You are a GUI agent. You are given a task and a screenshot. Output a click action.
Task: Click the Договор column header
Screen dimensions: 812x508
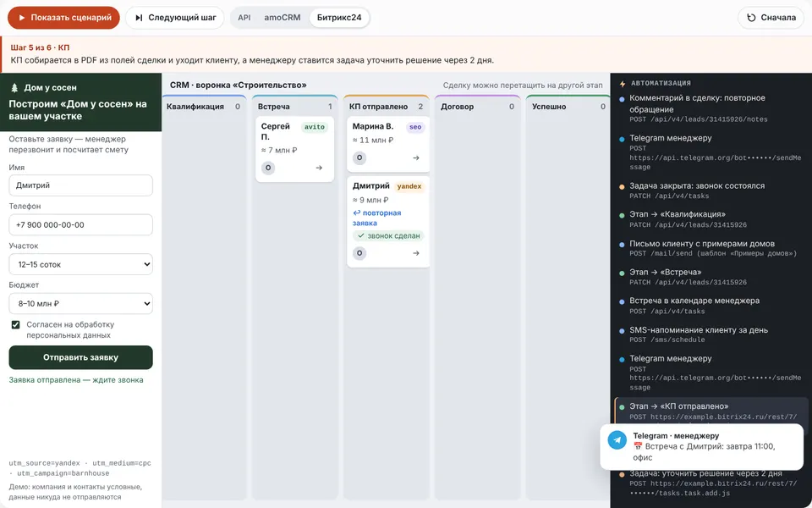pyautogui.click(x=477, y=107)
